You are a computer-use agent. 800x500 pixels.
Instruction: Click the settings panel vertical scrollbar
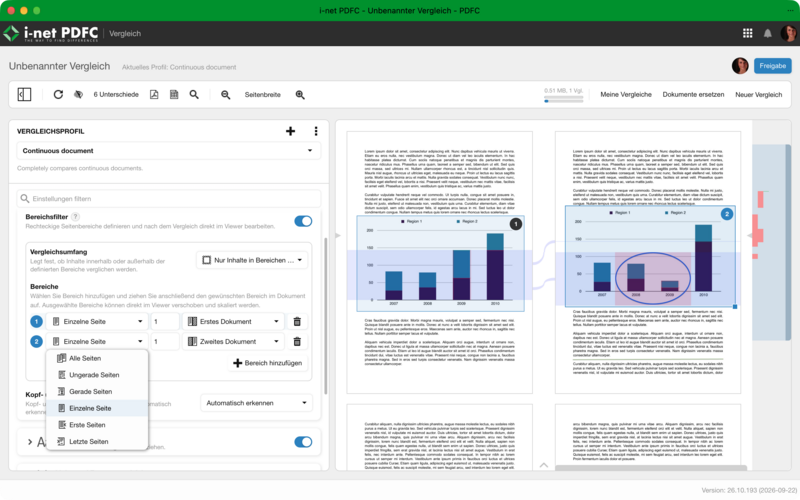click(x=326, y=315)
